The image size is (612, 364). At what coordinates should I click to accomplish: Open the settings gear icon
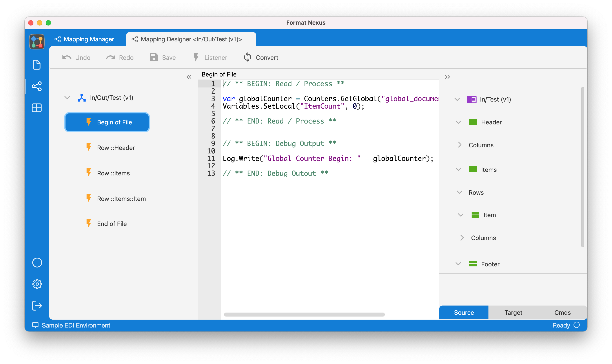(37, 284)
